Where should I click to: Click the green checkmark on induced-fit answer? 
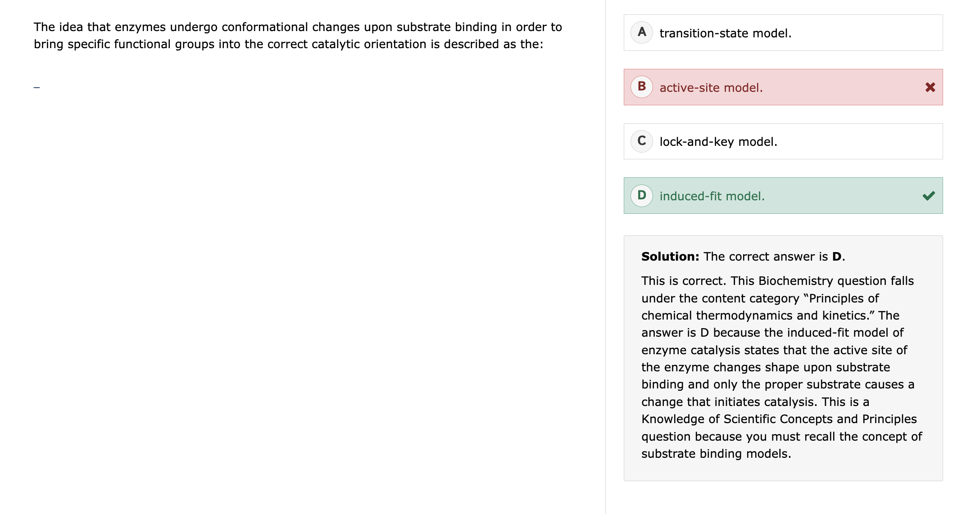(x=929, y=196)
